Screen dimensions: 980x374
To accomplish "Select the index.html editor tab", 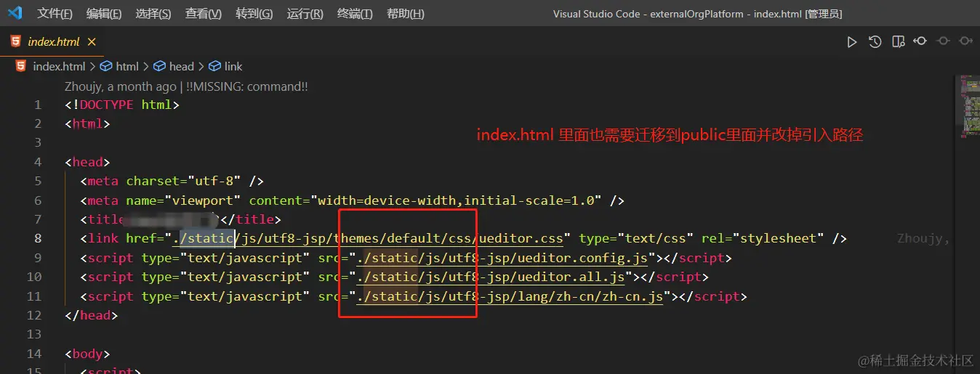I will (x=52, y=42).
